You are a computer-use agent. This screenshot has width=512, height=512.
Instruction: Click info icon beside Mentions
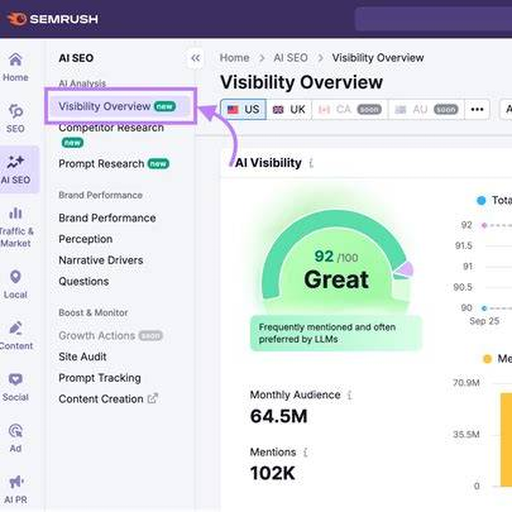(305, 452)
